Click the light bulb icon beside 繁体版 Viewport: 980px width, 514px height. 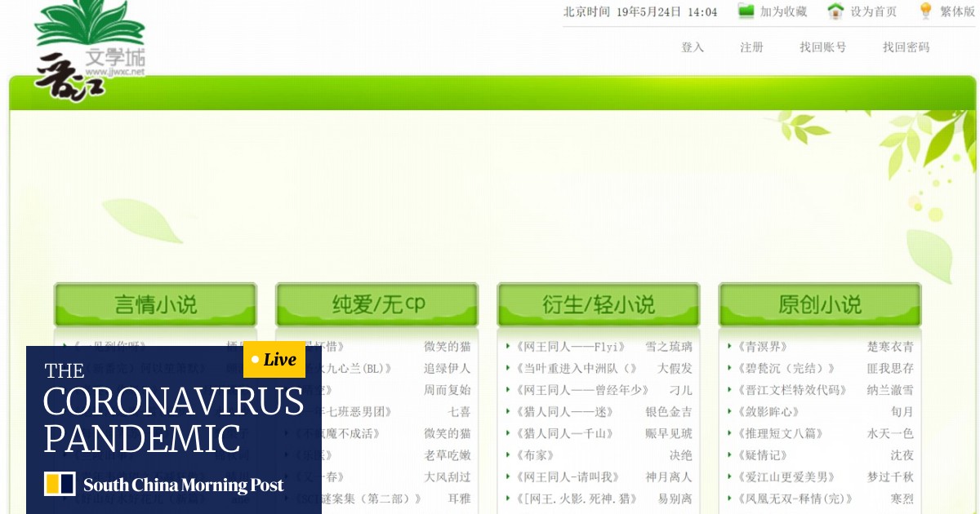925,11
